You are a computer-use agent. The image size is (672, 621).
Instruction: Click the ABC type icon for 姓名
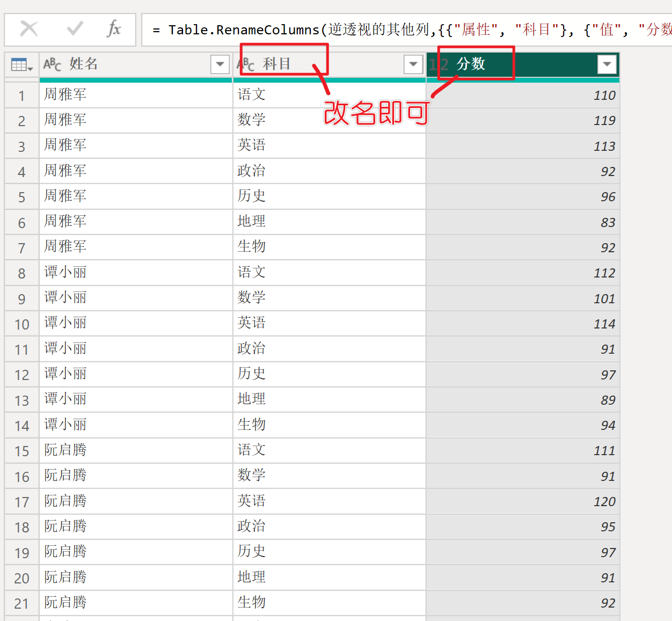pyautogui.click(x=52, y=64)
